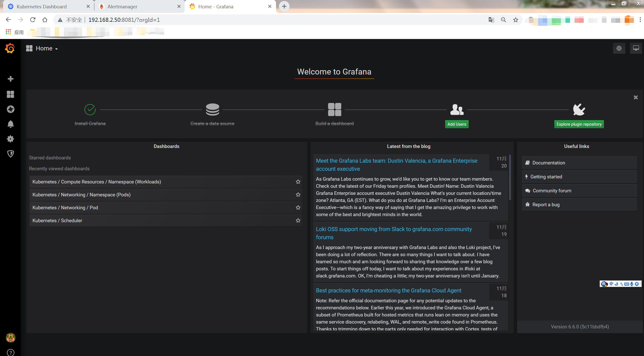Viewport: 644px width, 356px height.
Task: Switch to the Kubernetes Dashboard tab
Action: [42, 7]
